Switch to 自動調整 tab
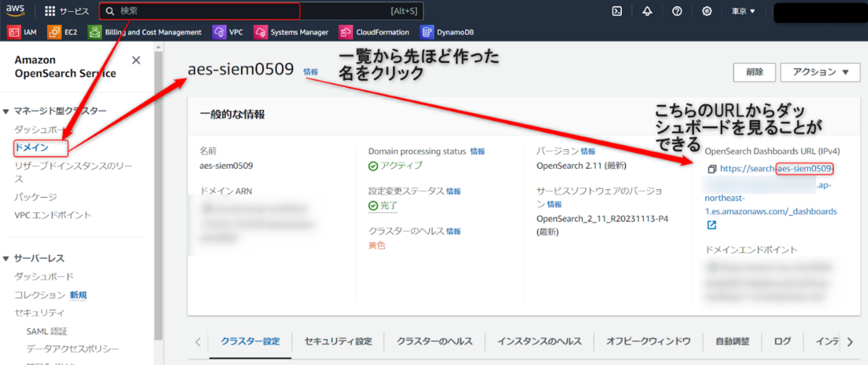The height and width of the screenshot is (365, 868). coord(732,341)
